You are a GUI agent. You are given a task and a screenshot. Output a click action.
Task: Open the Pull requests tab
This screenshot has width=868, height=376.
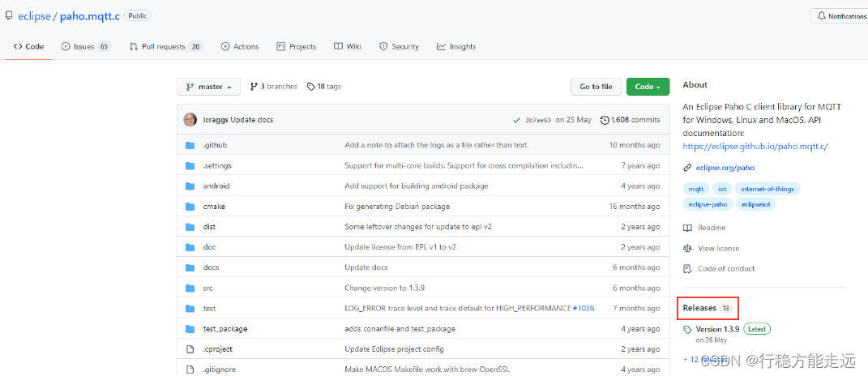point(166,46)
